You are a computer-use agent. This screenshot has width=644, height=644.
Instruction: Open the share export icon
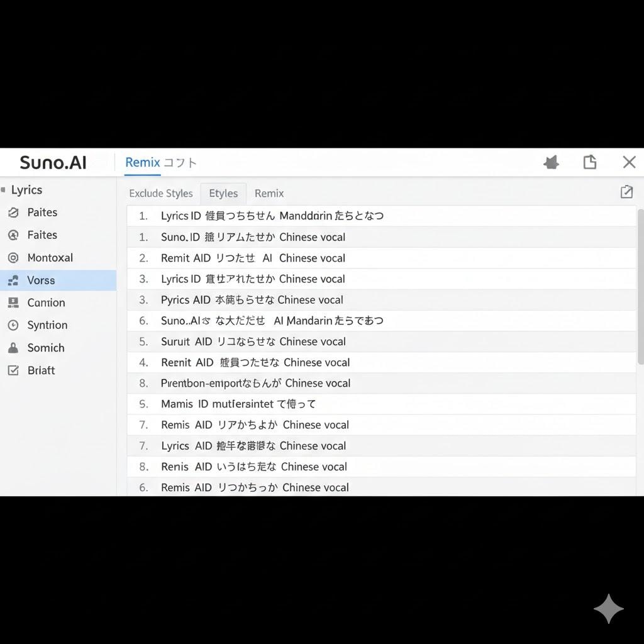pos(590,162)
